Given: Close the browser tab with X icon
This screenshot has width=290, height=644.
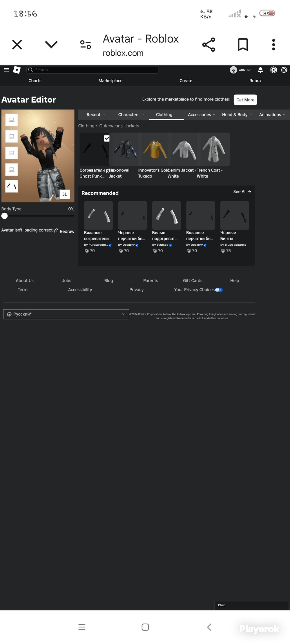Looking at the screenshot, I should 17,45.
